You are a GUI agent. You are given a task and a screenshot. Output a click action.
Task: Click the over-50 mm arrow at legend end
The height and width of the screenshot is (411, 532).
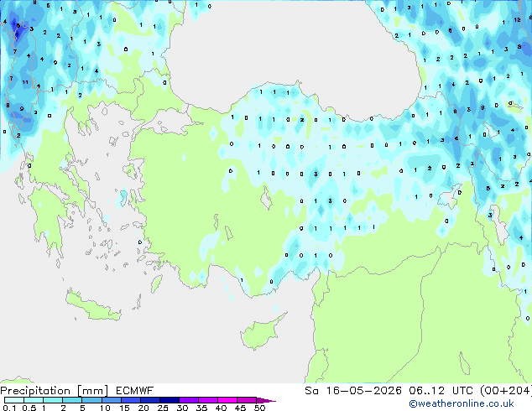266,400
